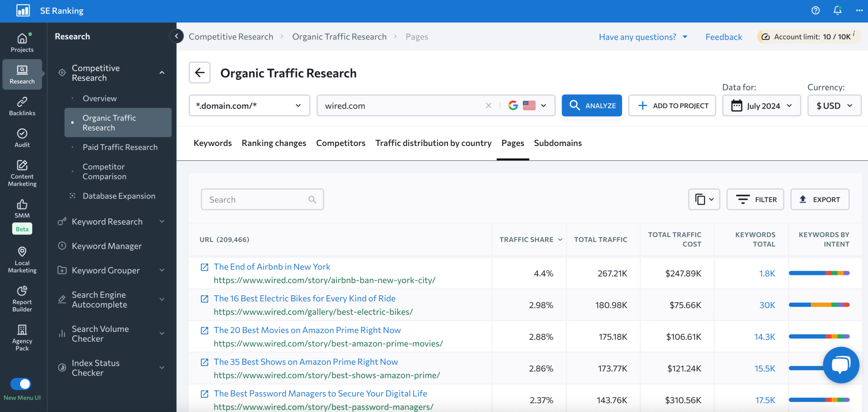Viewport: 868px width, 412px height.
Task: Click the notification bell icon
Action: [x=837, y=11]
